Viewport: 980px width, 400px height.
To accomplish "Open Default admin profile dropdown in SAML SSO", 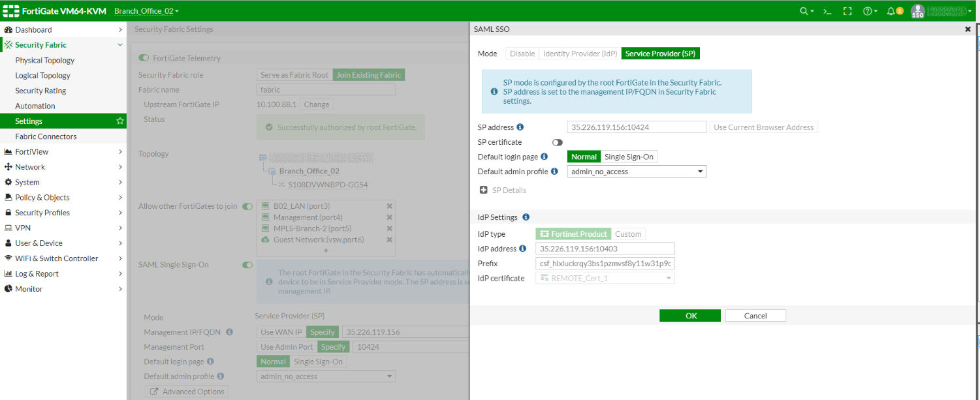I will click(637, 172).
